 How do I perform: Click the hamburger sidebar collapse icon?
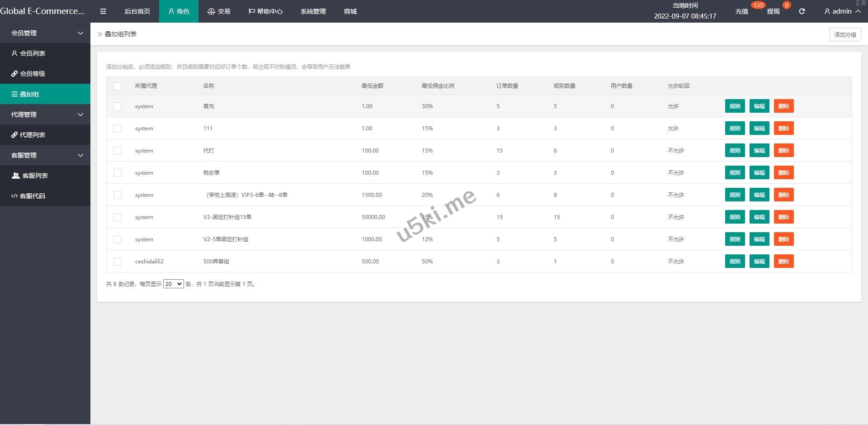pos(103,11)
